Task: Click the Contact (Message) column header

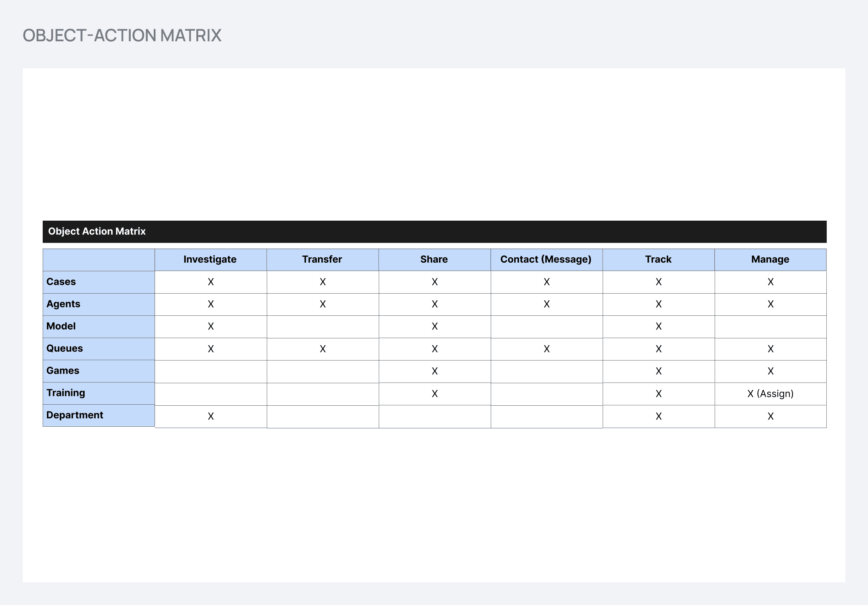Action: (546, 259)
